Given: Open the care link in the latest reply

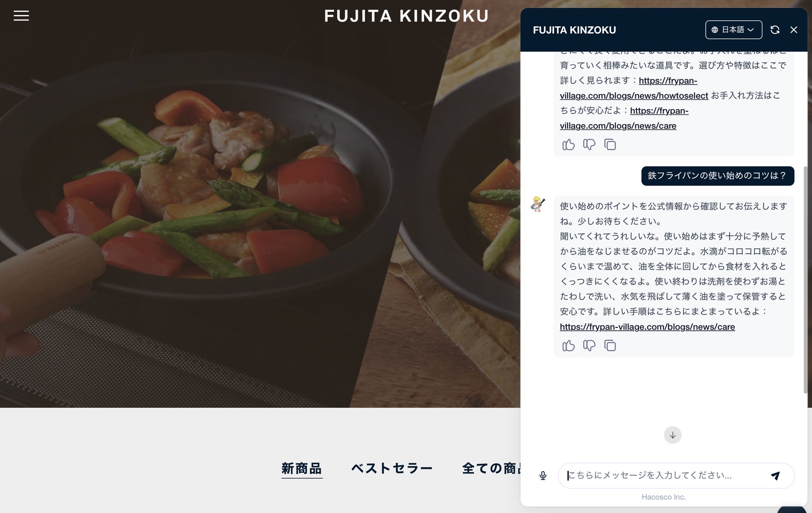Looking at the screenshot, I should pos(647,327).
